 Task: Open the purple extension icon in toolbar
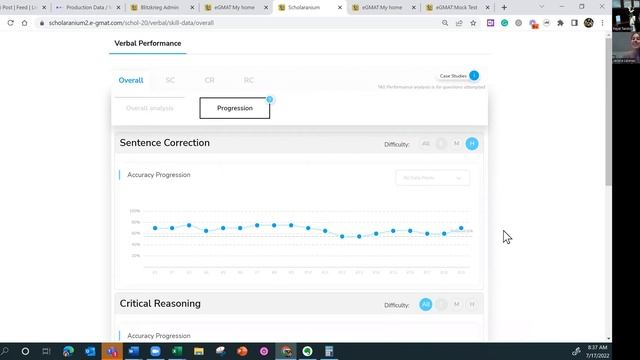[491, 23]
